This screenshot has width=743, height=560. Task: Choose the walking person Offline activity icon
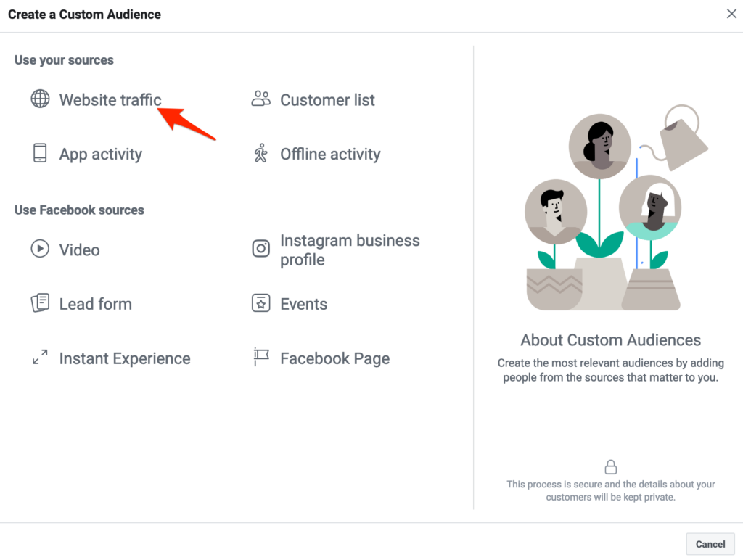click(x=260, y=153)
